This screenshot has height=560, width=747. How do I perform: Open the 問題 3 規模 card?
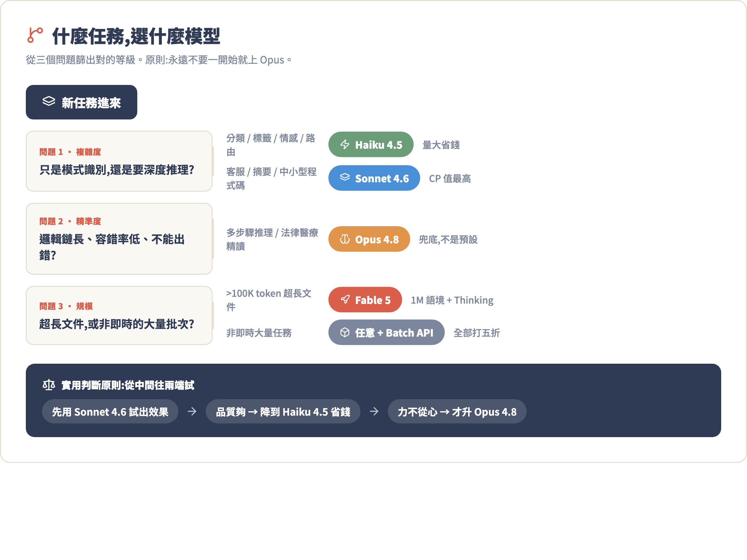[x=119, y=315]
